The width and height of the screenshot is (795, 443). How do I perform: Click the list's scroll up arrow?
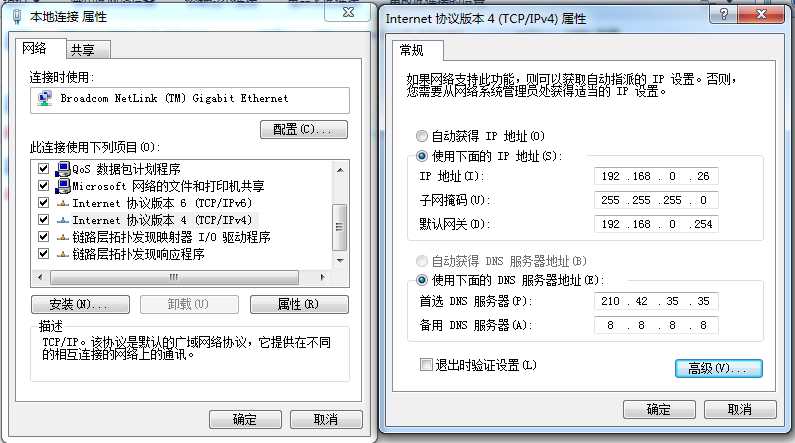tap(340, 170)
